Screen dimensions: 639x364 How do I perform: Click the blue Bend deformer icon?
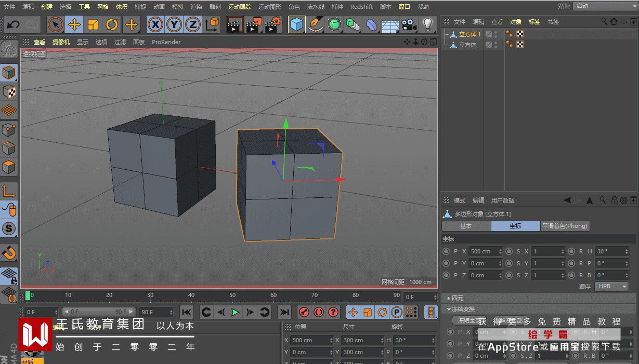(x=371, y=24)
